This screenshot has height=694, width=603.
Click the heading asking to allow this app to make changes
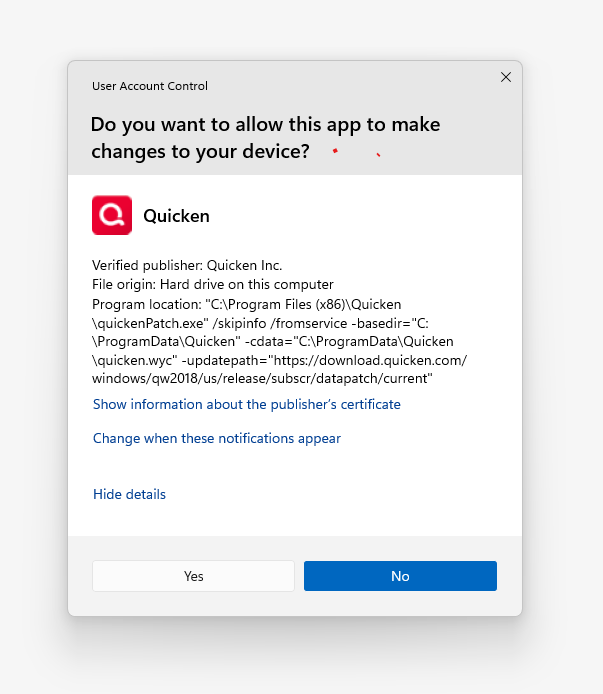click(265, 138)
